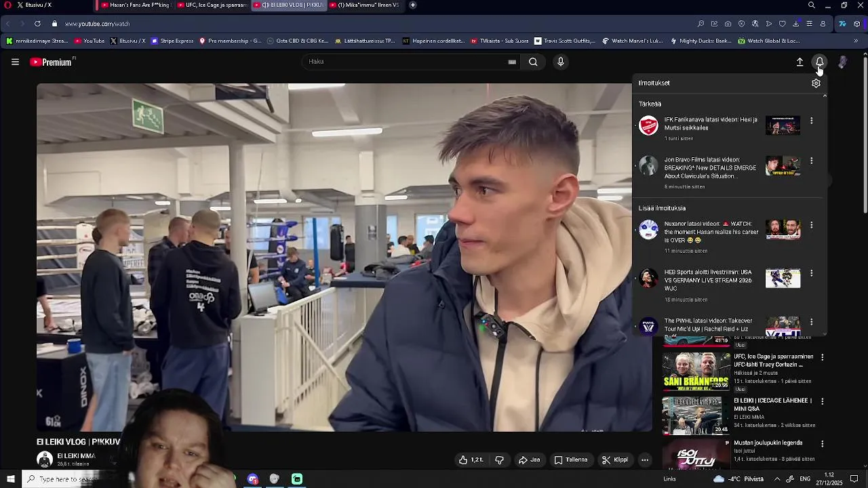Image resolution: width=868 pixels, height=488 pixels.
Task: Open more video actions ellipsis
Action: click(x=645, y=460)
